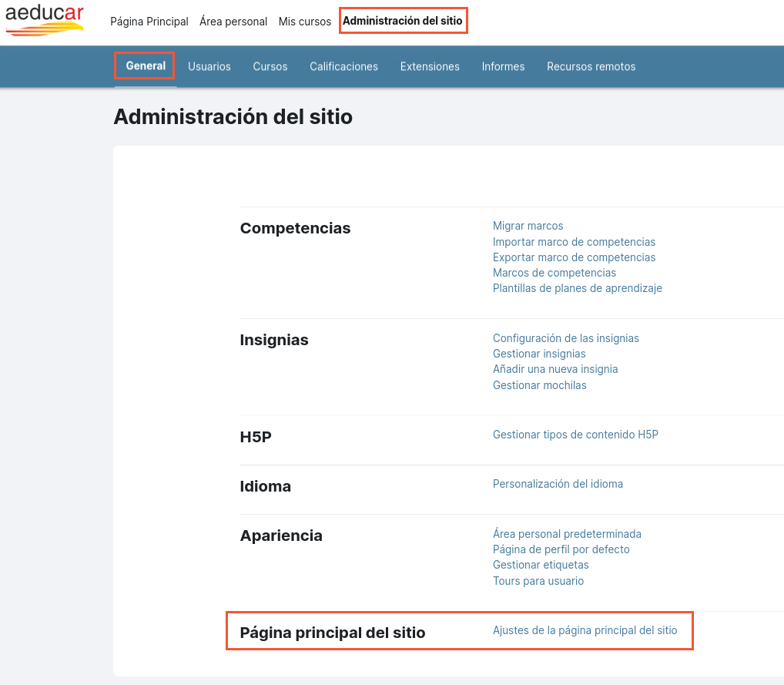
Task: Click the Apariencia section heading
Action: pos(281,536)
